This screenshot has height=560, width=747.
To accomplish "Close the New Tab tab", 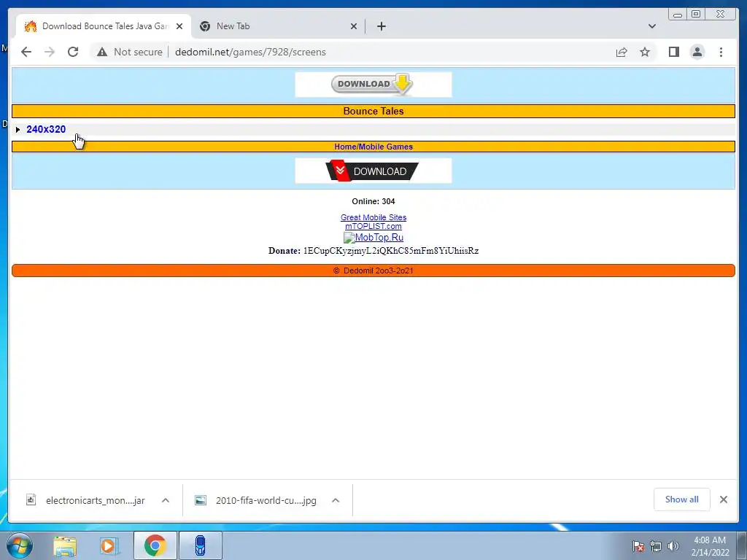I will [354, 26].
